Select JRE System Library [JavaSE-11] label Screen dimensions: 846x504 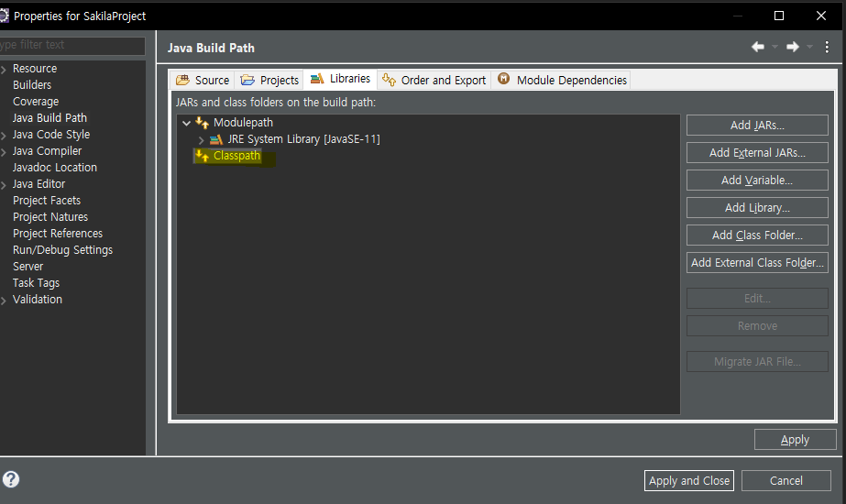coord(303,139)
